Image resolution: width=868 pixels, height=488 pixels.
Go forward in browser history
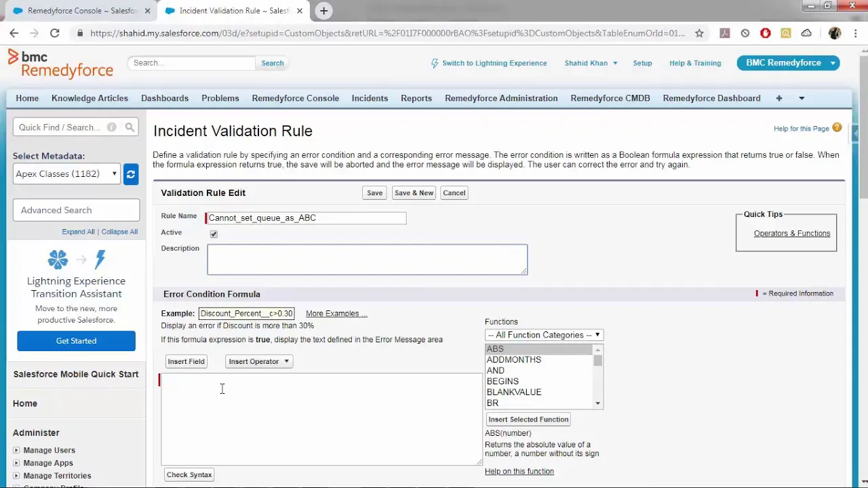point(35,33)
